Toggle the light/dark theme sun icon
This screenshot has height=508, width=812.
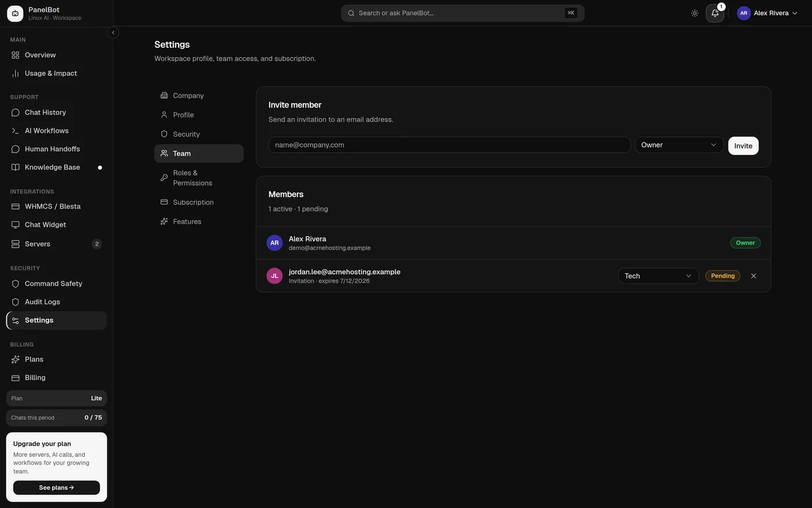click(x=695, y=13)
